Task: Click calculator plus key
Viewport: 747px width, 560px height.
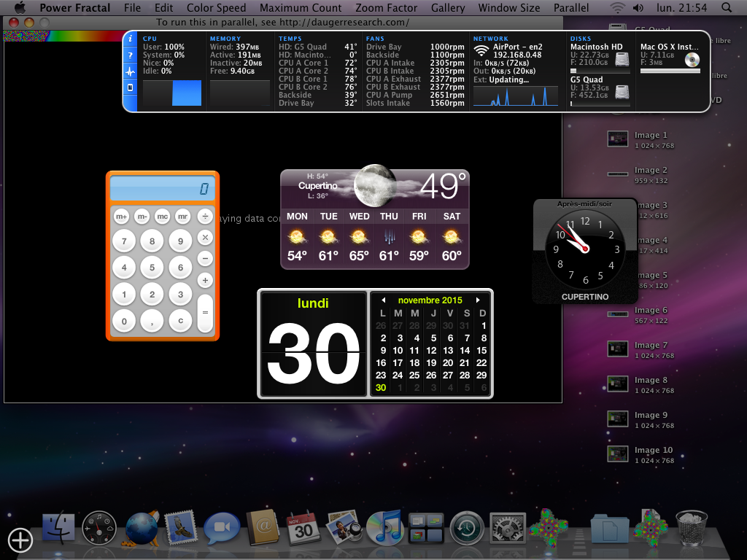Action: pos(205,281)
